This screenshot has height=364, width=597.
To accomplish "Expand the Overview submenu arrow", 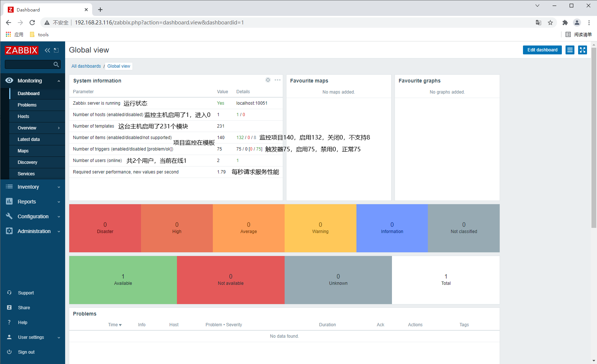I will click(59, 128).
